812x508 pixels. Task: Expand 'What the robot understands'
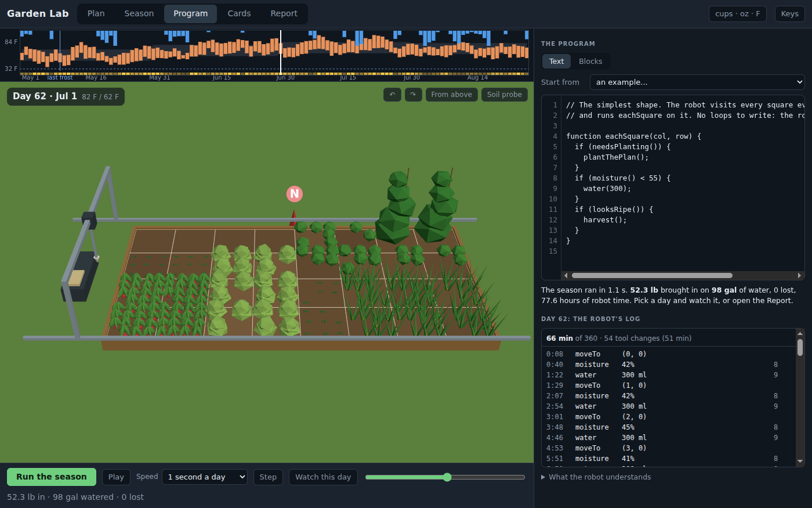[596, 477]
